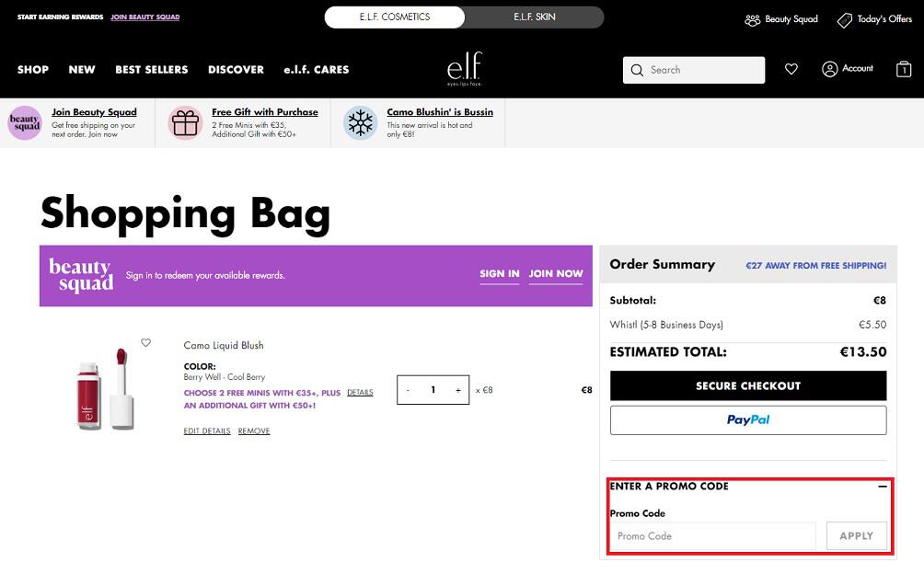Screen dimensions: 924x574
Task: Increase quantity with the plus button
Action: 458,390
